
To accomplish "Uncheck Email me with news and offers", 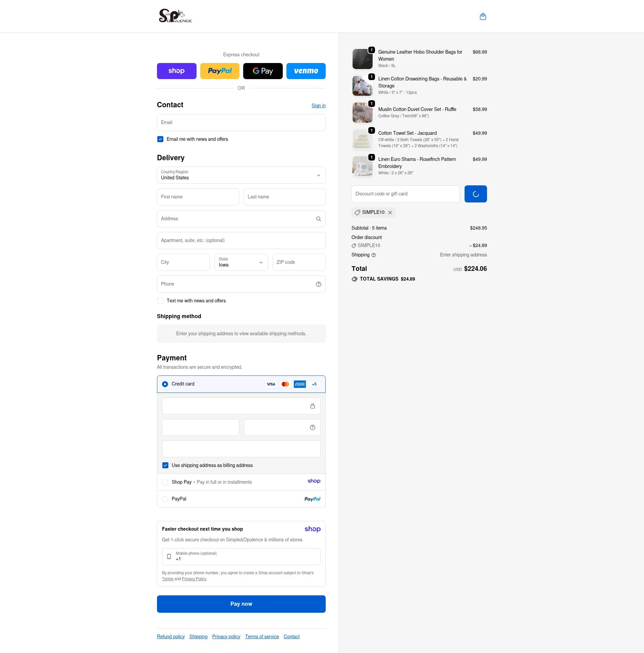I will pyautogui.click(x=160, y=139).
